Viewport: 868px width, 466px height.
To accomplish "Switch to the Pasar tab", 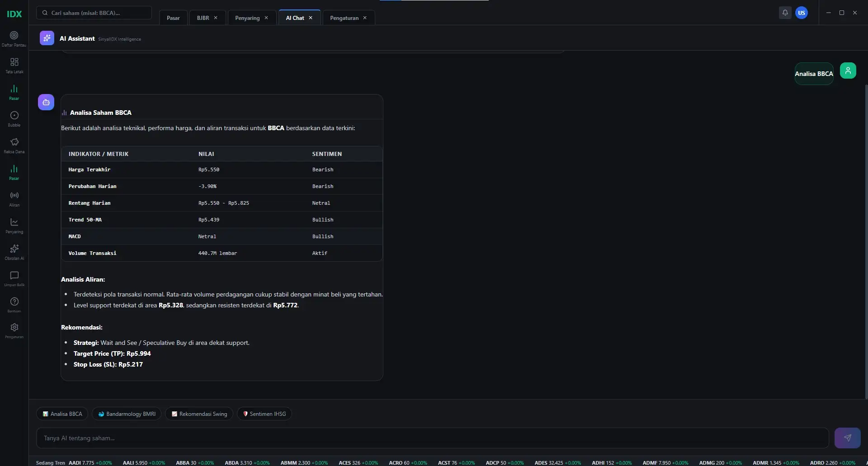I will click(173, 18).
